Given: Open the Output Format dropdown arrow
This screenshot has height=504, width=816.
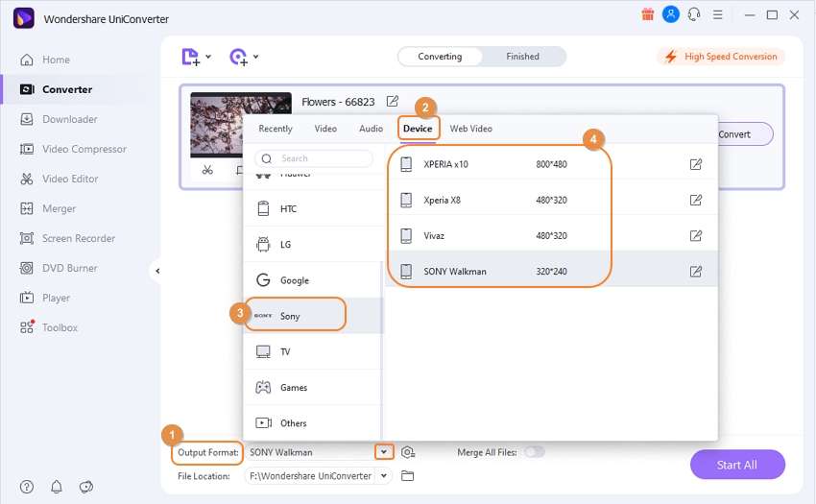Looking at the screenshot, I should [384, 452].
